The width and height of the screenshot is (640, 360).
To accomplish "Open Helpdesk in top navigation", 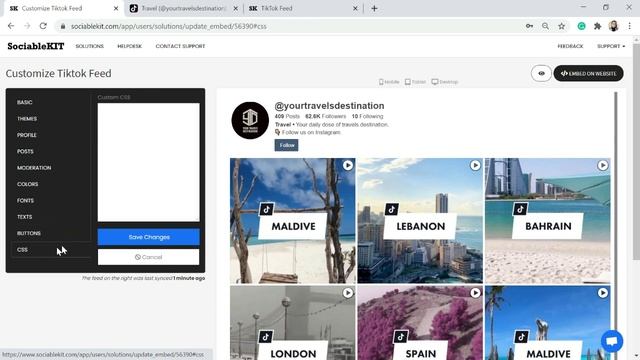I will pyautogui.click(x=129, y=46).
